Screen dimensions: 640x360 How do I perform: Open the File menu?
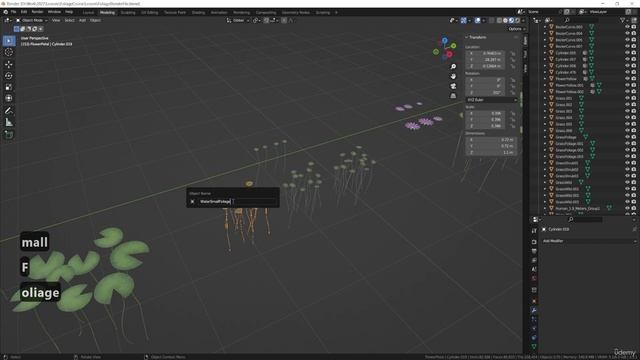(13, 12)
